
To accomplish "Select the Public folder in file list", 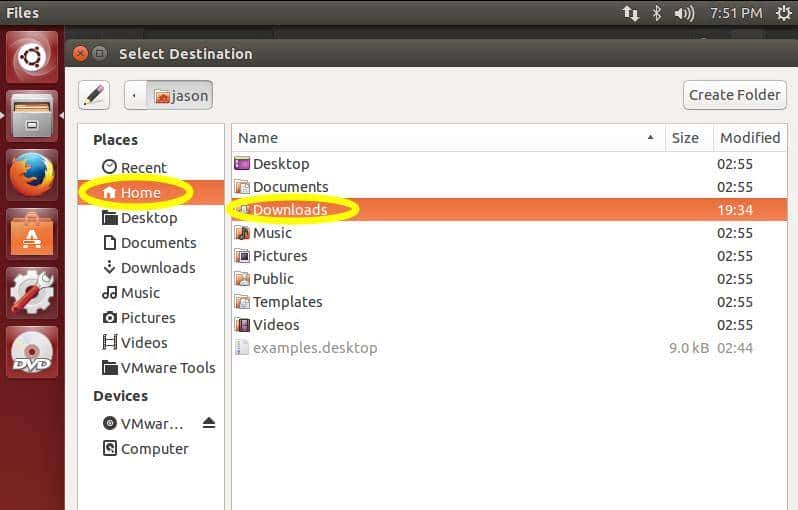I will click(510, 278).
